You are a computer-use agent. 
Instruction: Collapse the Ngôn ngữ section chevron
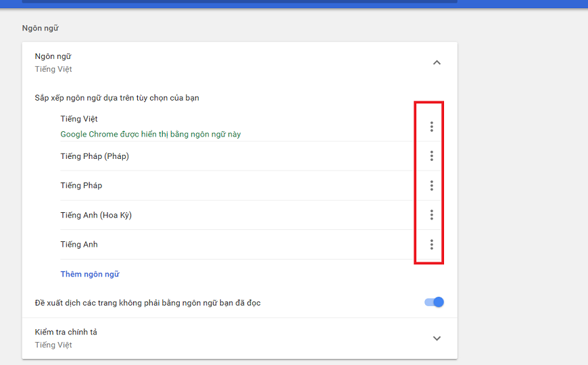437,63
